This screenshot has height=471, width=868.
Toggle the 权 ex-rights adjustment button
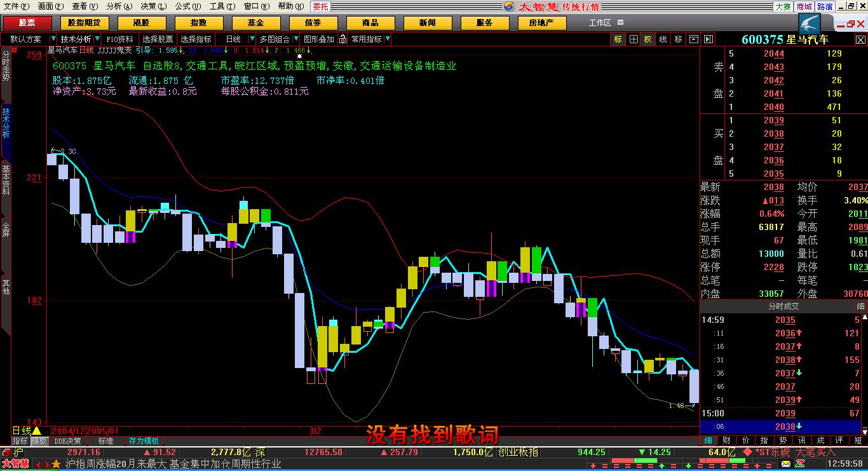tap(648, 39)
